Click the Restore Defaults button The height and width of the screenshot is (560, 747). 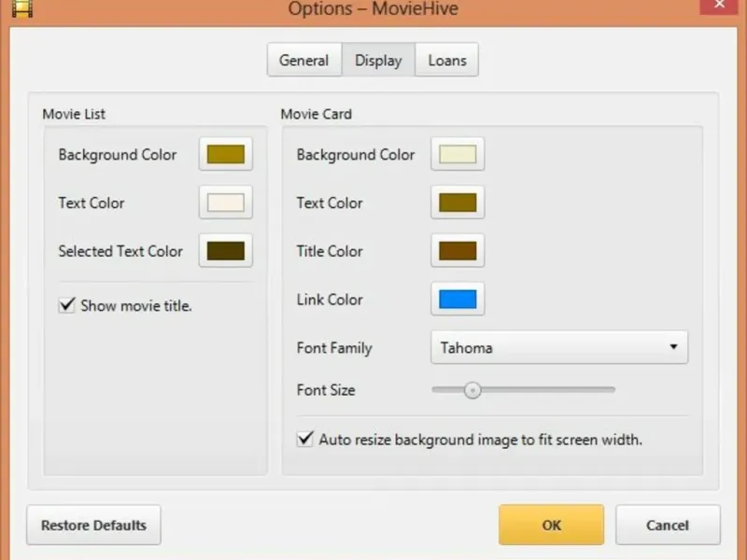(x=93, y=525)
